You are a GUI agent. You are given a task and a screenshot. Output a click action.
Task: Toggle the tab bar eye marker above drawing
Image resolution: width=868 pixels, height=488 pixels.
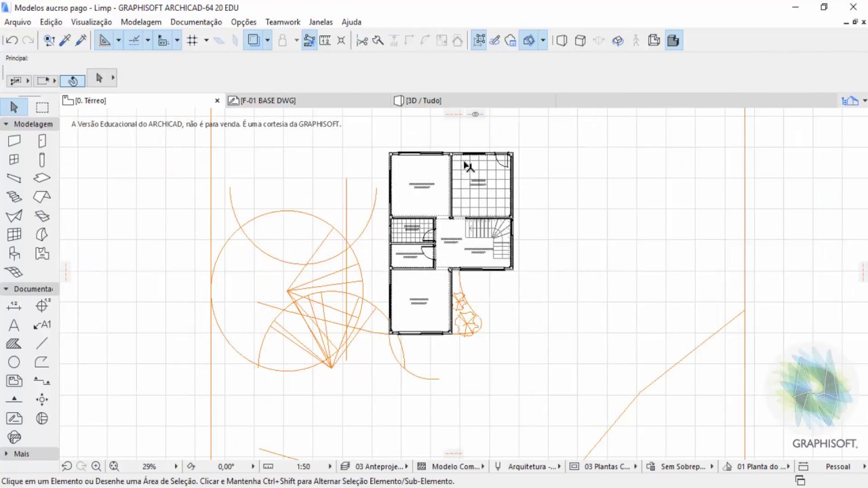click(x=475, y=114)
